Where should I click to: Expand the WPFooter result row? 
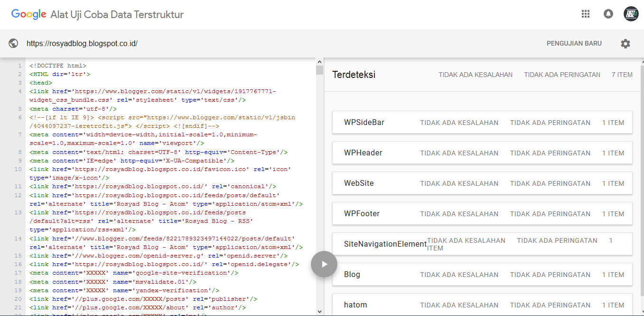click(x=482, y=214)
